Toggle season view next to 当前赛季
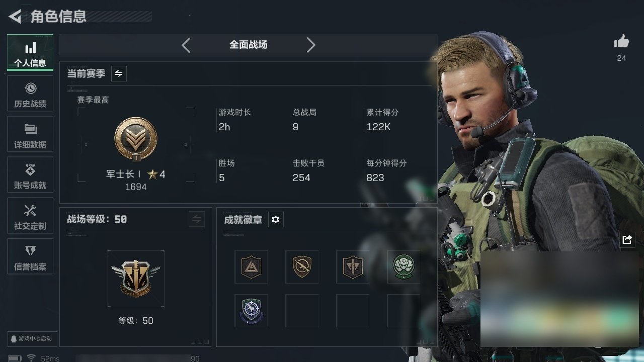The width and height of the screenshot is (644, 362). point(119,73)
